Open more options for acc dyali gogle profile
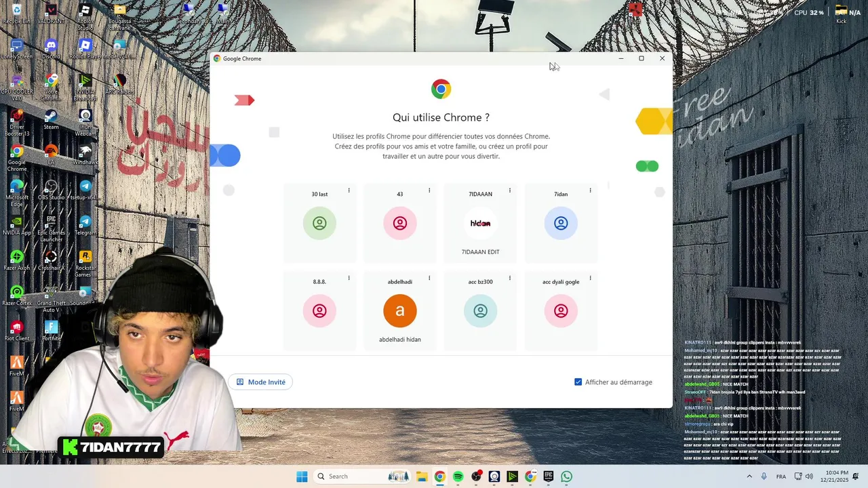Image resolution: width=868 pixels, height=488 pixels. click(590, 278)
